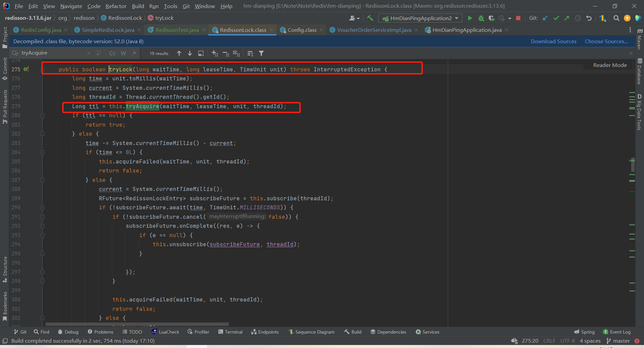Toggle the Bookmarks tool window

point(5,306)
